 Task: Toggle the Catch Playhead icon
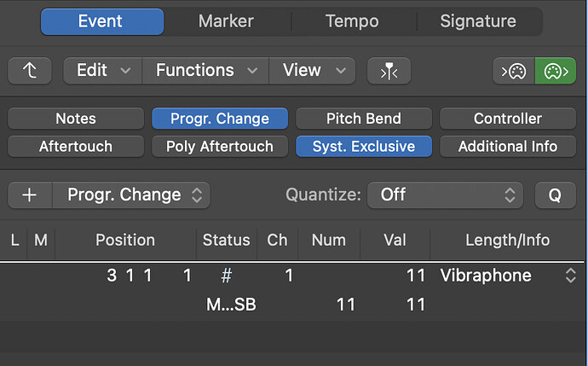point(389,71)
